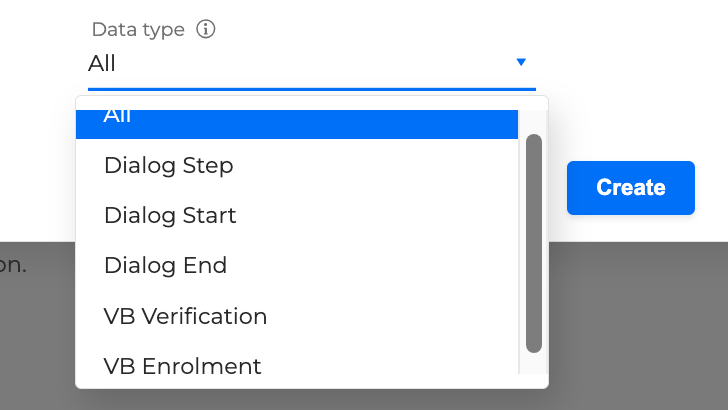Collapse the Data type list via its arrow
Image resolution: width=728 pixels, height=410 pixels.
coord(521,63)
